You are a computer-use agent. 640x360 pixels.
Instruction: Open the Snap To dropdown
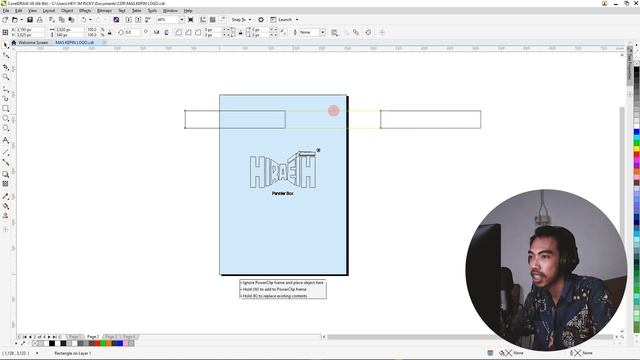(x=241, y=20)
